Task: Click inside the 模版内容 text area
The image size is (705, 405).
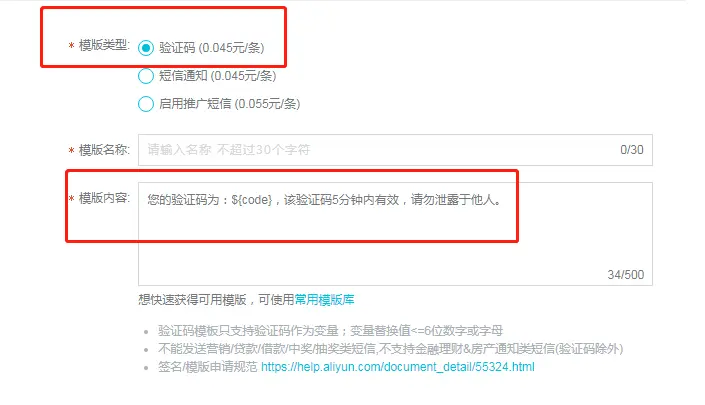Action: click(x=395, y=234)
